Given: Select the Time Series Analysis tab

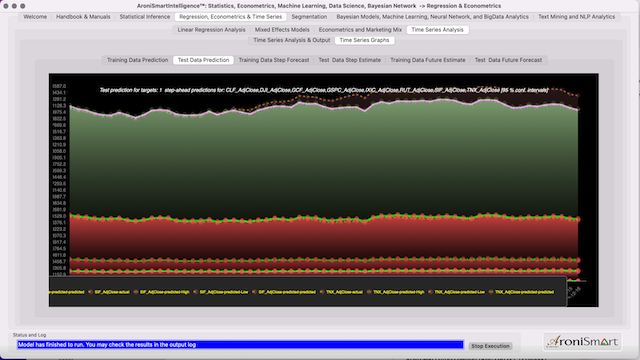Looking at the screenshot, I should 437,30.
